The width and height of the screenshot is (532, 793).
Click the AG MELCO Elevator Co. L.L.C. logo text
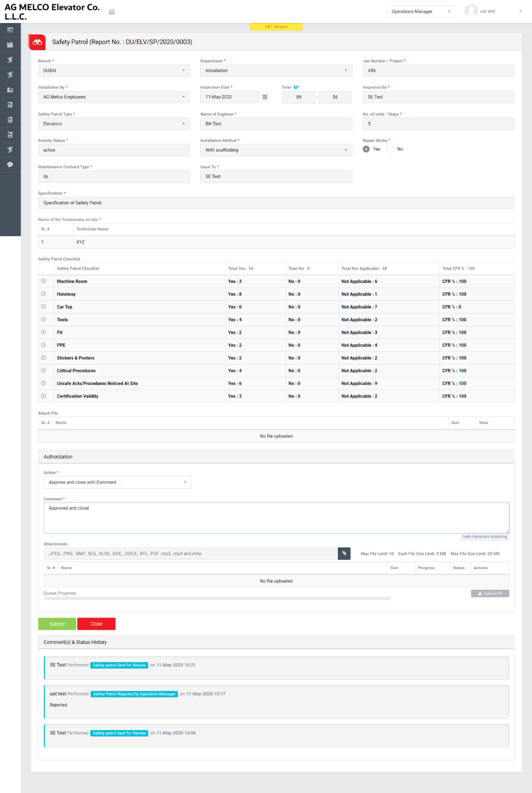[x=52, y=12]
